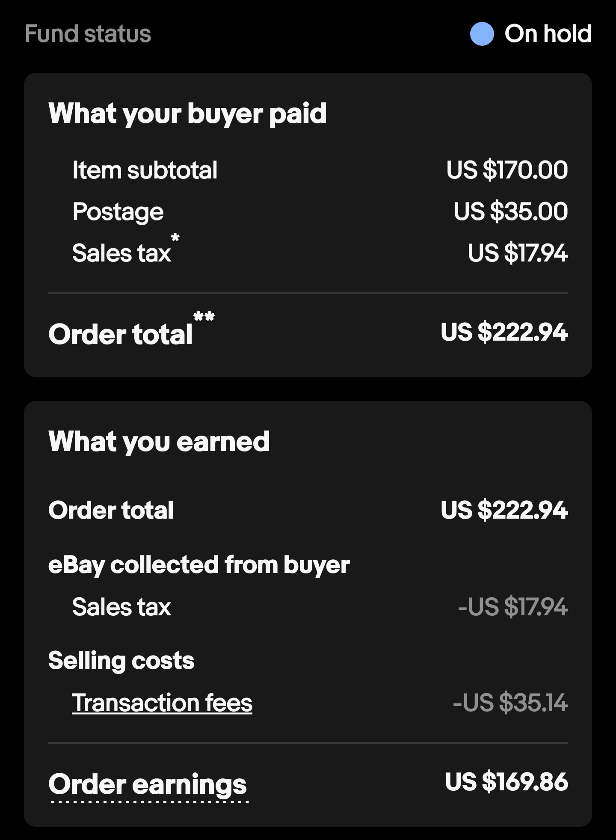Select the Item subtotal label
Viewport: 616px width, 840px height.
point(145,170)
